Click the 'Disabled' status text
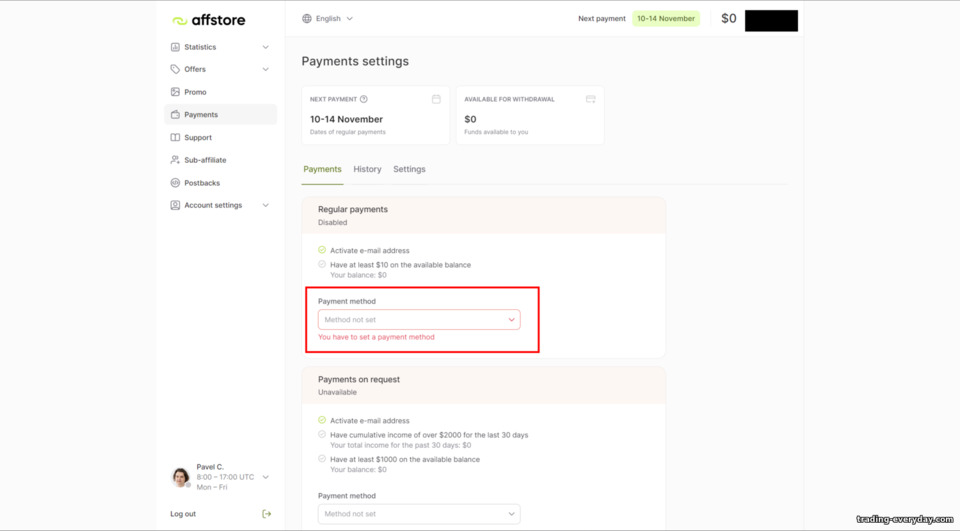This screenshot has width=960, height=531. point(332,222)
